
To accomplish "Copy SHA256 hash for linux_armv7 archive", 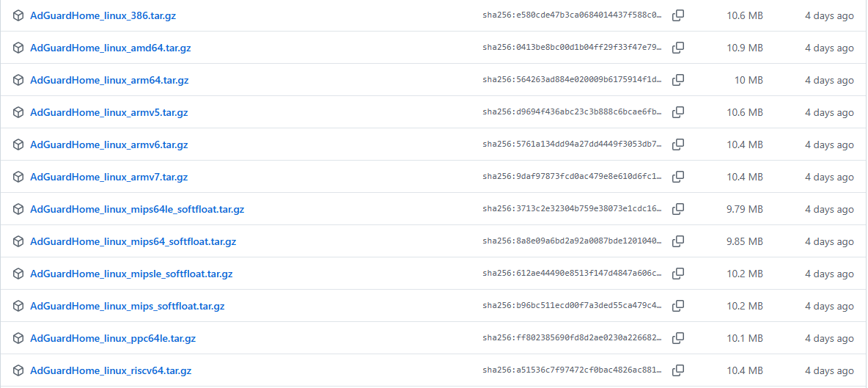I will (x=678, y=177).
